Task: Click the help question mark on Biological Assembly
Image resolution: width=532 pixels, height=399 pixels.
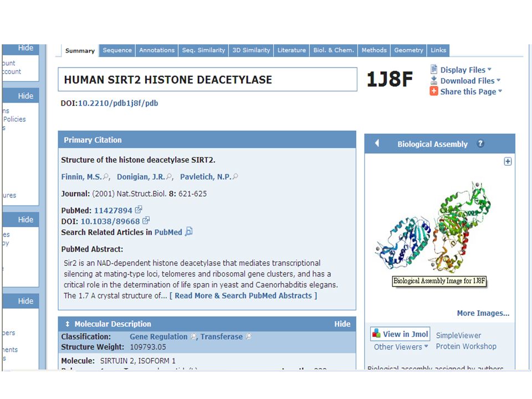Action: [x=480, y=144]
